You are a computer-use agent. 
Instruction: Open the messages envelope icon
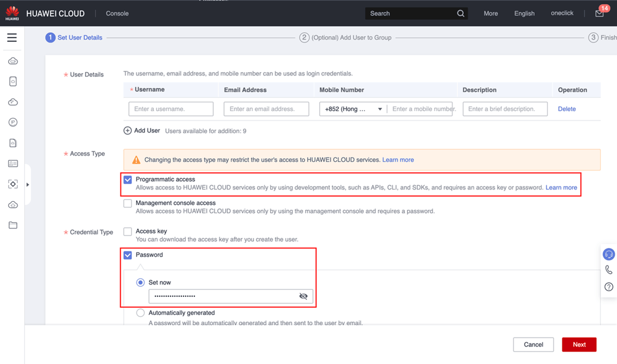tap(599, 13)
